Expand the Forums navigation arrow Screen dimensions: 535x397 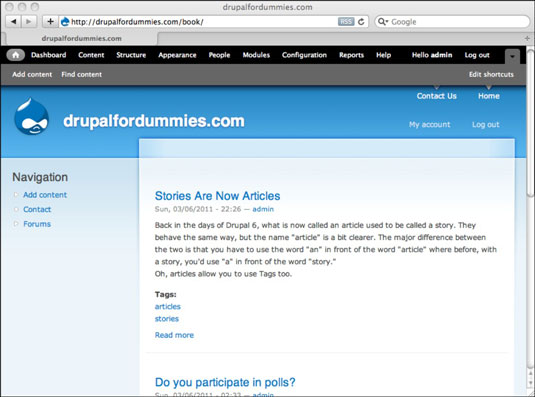16,224
